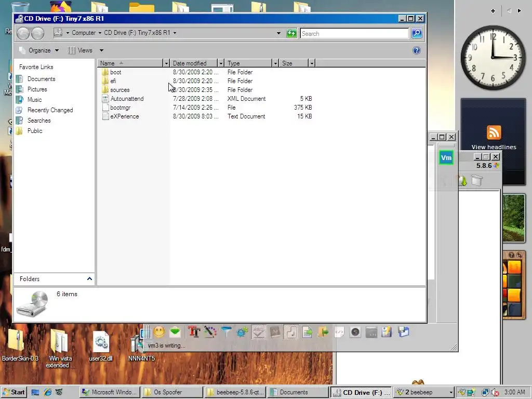The width and height of the screenshot is (532, 399).
Task: Click beebeep send file icon
Action: [x=308, y=332]
